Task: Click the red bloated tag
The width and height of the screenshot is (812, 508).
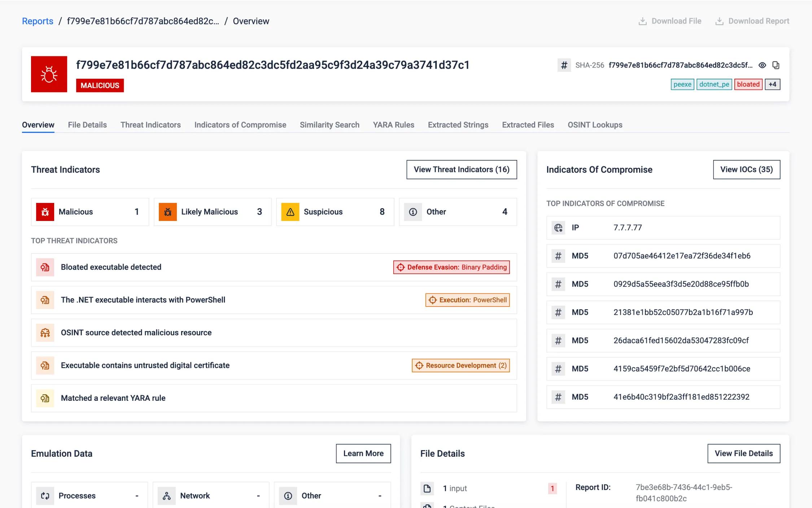Action: (x=748, y=84)
